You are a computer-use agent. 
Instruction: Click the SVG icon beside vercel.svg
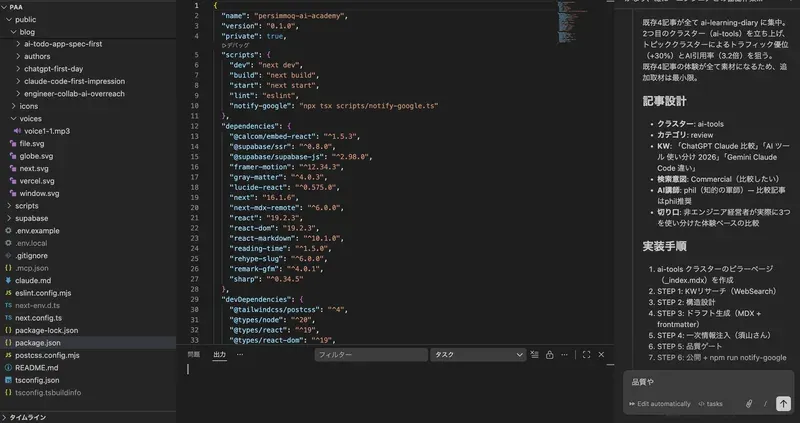pos(13,181)
